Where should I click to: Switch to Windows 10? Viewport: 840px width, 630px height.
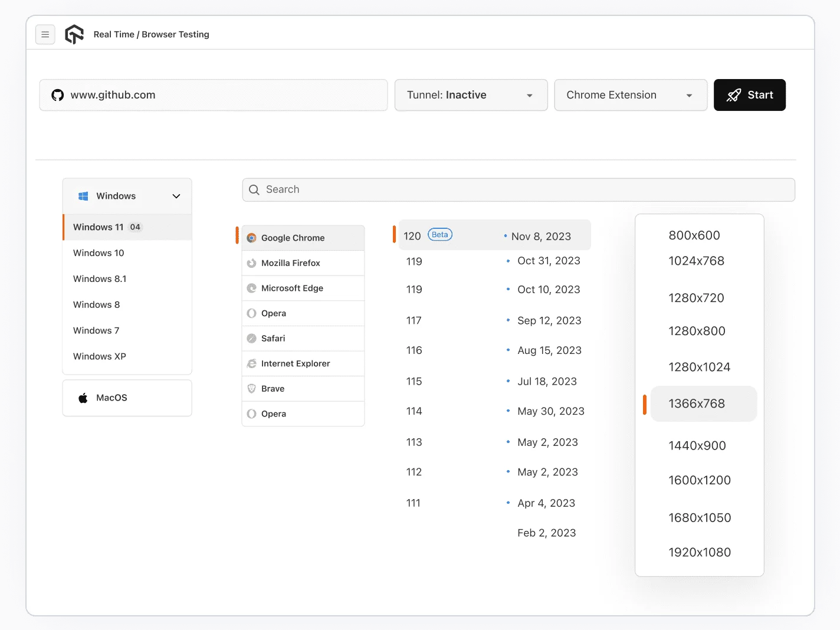point(98,252)
